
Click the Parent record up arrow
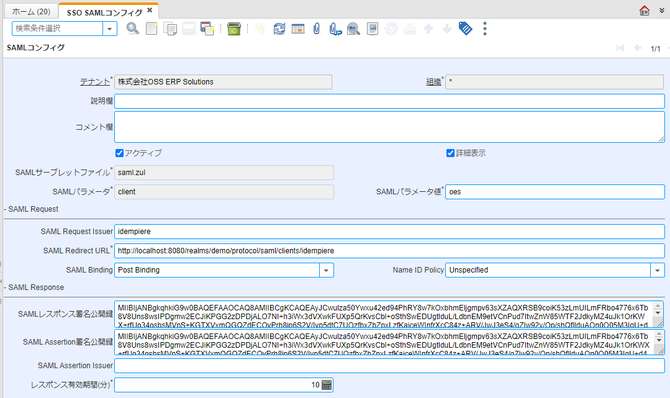[428, 29]
